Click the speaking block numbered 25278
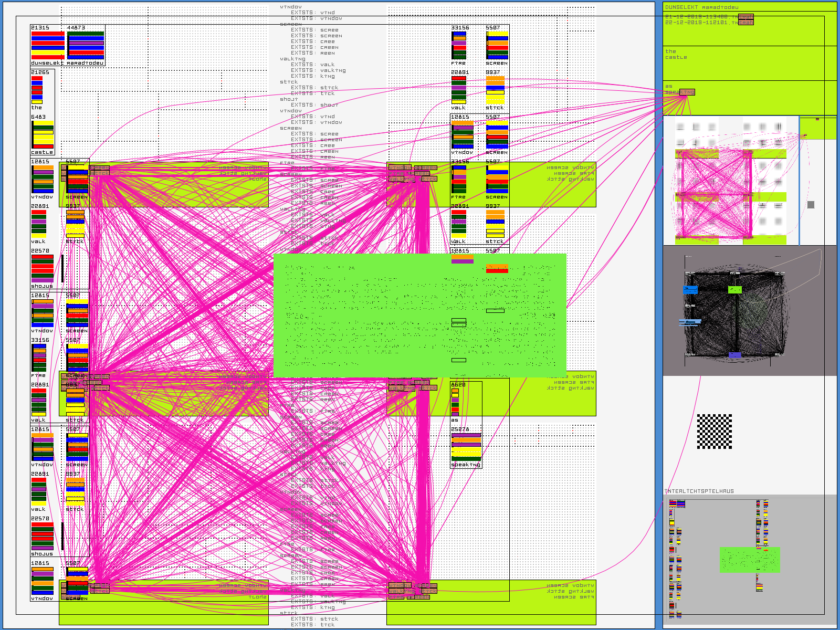Image resolution: width=840 pixels, height=630 pixels. click(x=466, y=447)
